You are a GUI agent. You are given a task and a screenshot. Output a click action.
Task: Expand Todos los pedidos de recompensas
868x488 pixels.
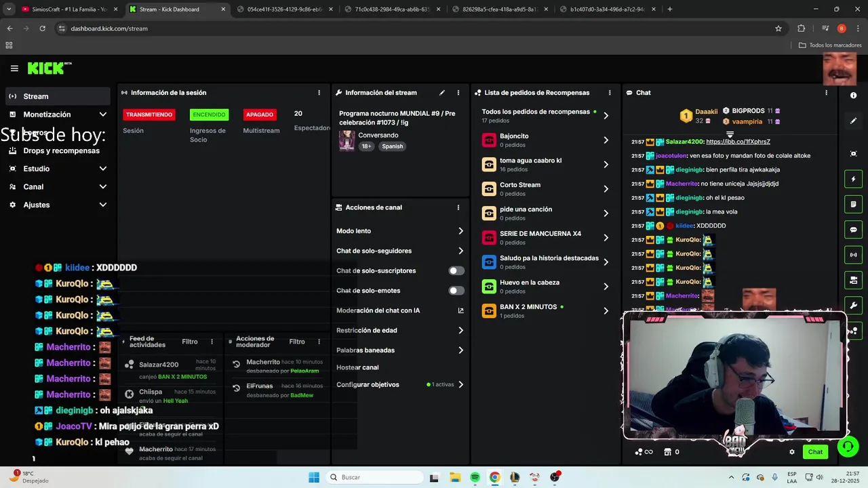[606, 116]
